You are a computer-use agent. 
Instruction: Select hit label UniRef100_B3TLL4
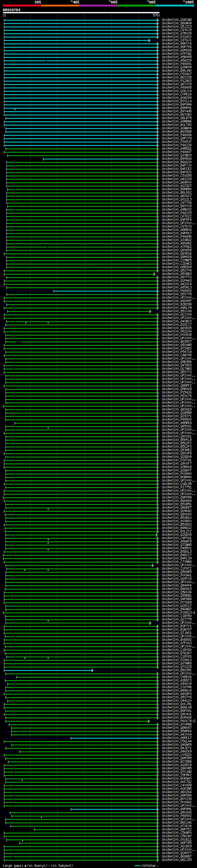coord(177,101)
